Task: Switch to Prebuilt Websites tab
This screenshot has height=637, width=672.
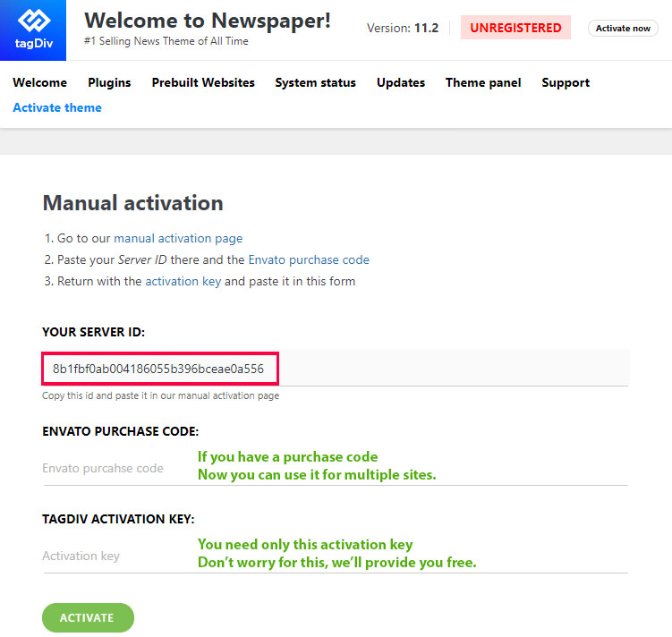Action: pos(203,82)
